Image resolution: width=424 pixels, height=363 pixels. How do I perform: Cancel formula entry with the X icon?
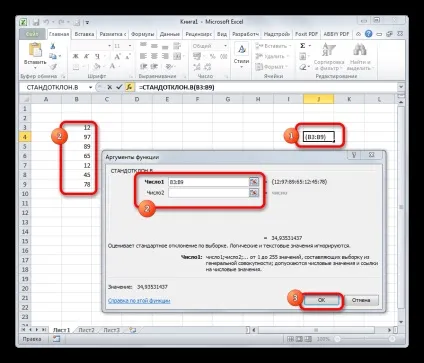pyautogui.click(x=109, y=87)
